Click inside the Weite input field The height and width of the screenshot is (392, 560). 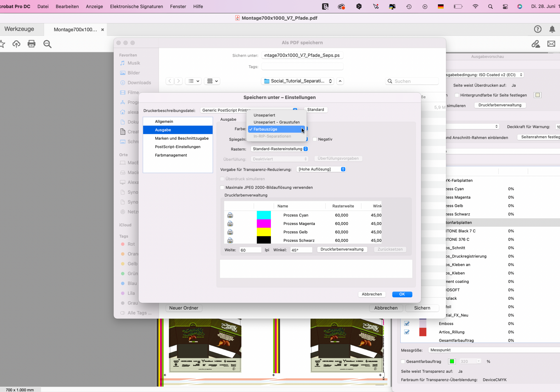(250, 250)
